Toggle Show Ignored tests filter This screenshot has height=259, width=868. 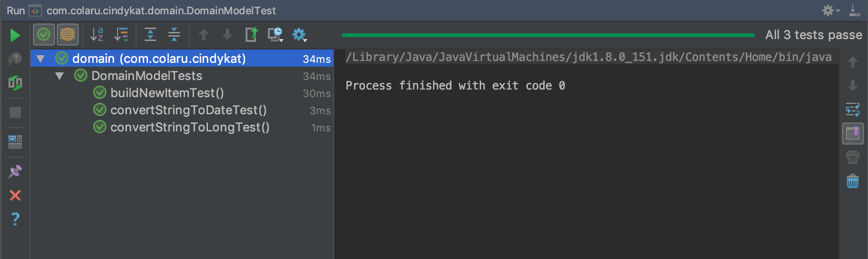pos(68,34)
